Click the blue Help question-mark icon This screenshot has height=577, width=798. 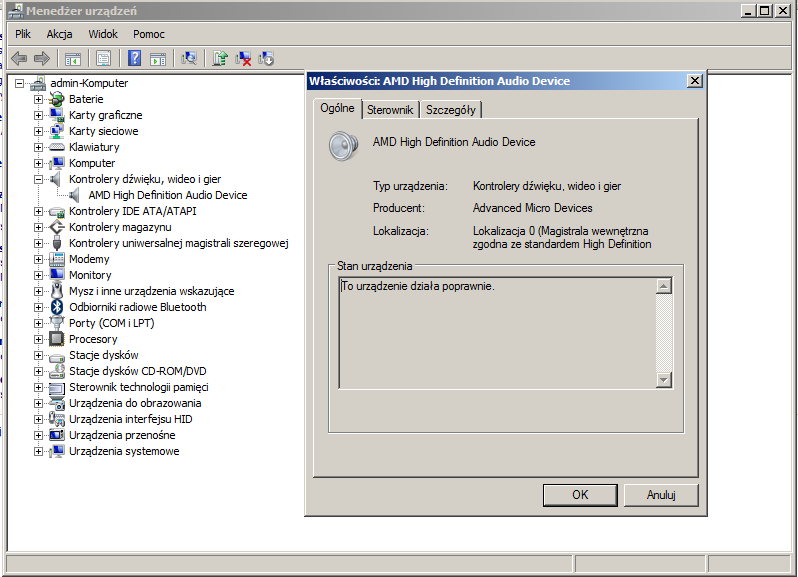tap(134, 58)
